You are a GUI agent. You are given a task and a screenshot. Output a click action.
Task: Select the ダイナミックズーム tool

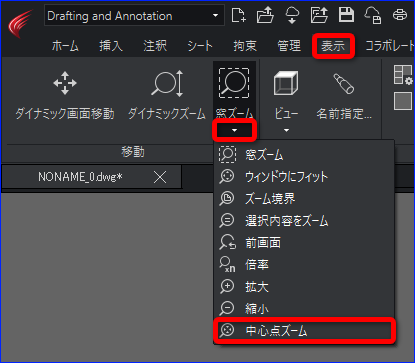pyautogui.click(x=167, y=95)
